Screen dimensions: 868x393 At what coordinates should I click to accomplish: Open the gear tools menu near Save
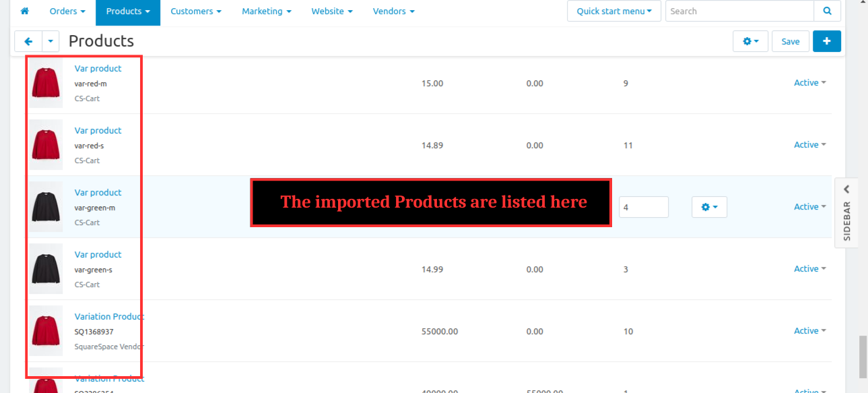750,41
